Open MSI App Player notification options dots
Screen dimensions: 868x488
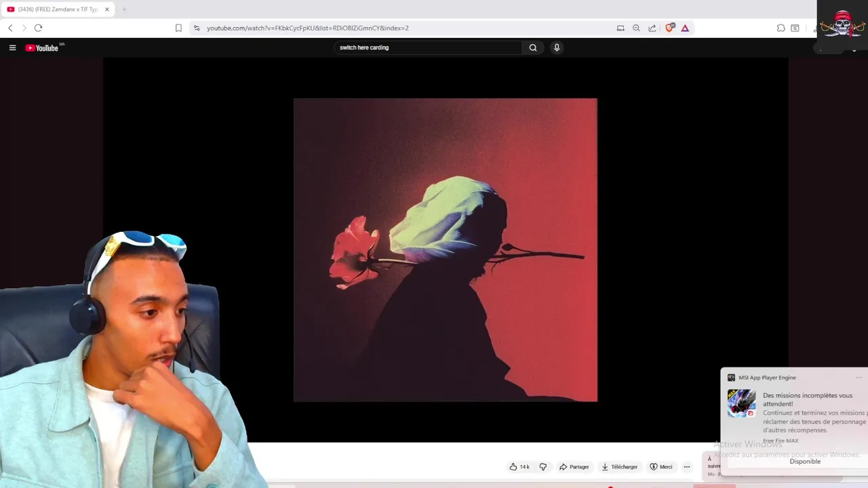(x=859, y=378)
